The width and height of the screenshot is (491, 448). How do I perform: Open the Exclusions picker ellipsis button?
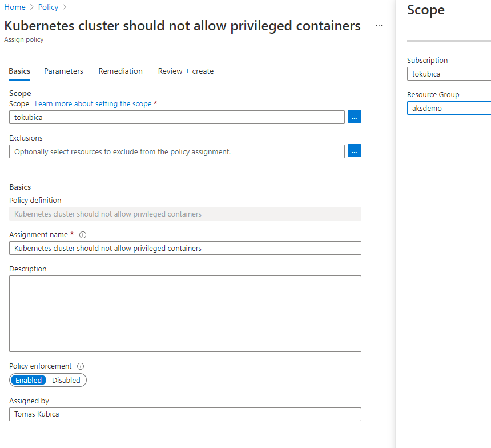[x=354, y=151]
